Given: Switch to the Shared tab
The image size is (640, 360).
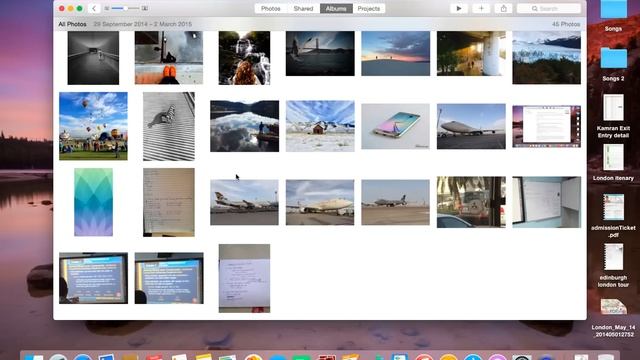Looking at the screenshot, I should coord(303,8).
